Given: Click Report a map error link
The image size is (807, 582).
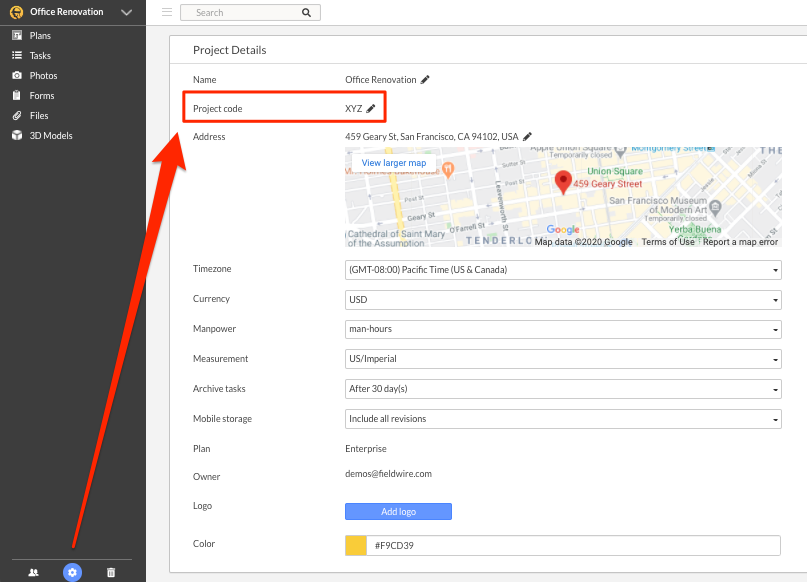Looking at the screenshot, I should tap(740, 242).
